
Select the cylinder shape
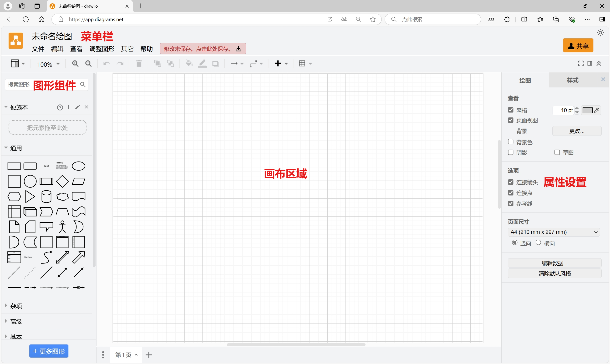[x=46, y=197]
